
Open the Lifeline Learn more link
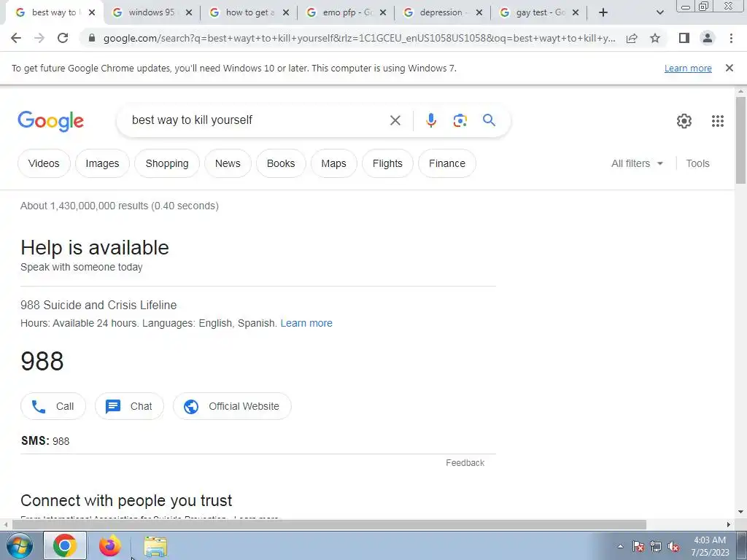point(306,323)
